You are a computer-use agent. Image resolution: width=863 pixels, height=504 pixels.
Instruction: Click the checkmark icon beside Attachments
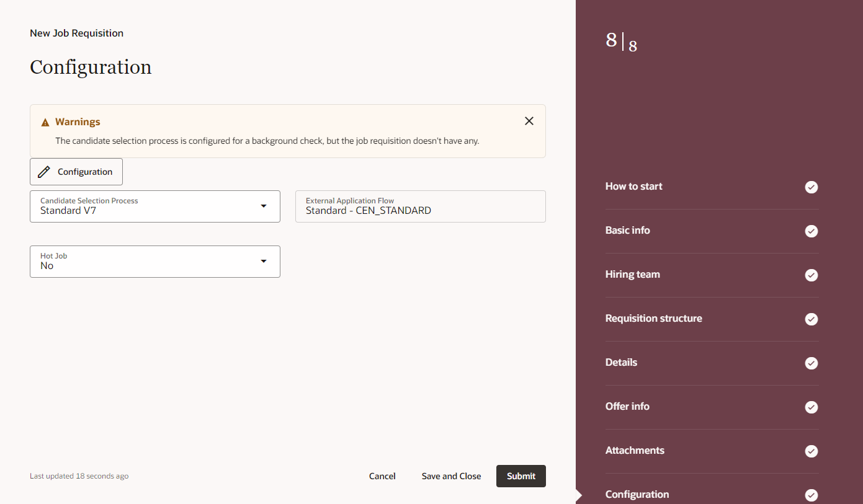click(811, 451)
